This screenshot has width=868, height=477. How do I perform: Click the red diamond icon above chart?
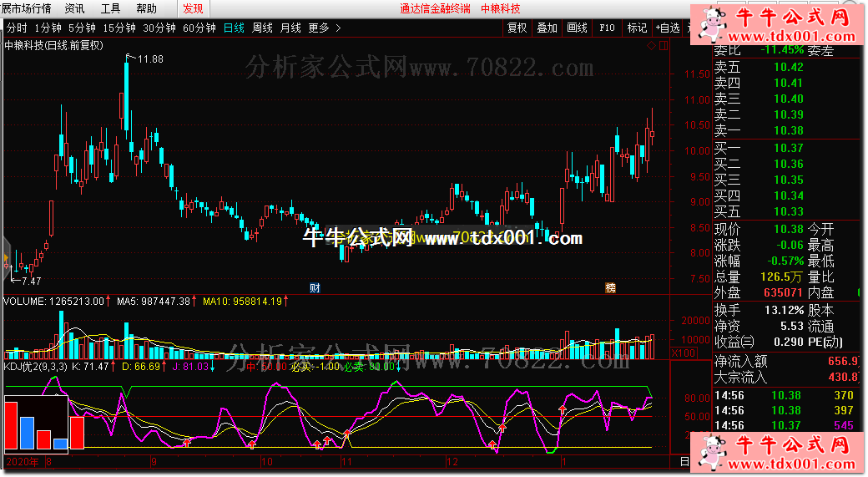point(652,45)
